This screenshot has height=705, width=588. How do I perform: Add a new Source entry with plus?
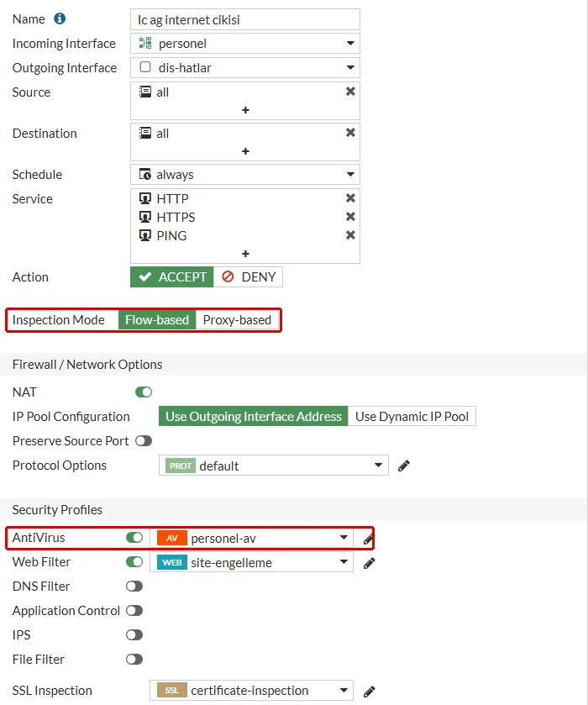point(245,110)
